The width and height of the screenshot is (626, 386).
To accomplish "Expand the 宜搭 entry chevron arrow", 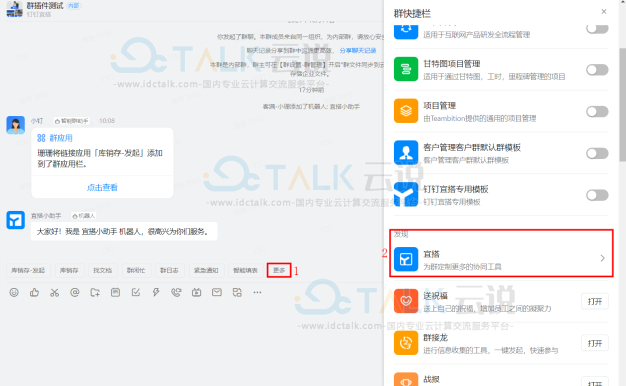I will point(602,258).
